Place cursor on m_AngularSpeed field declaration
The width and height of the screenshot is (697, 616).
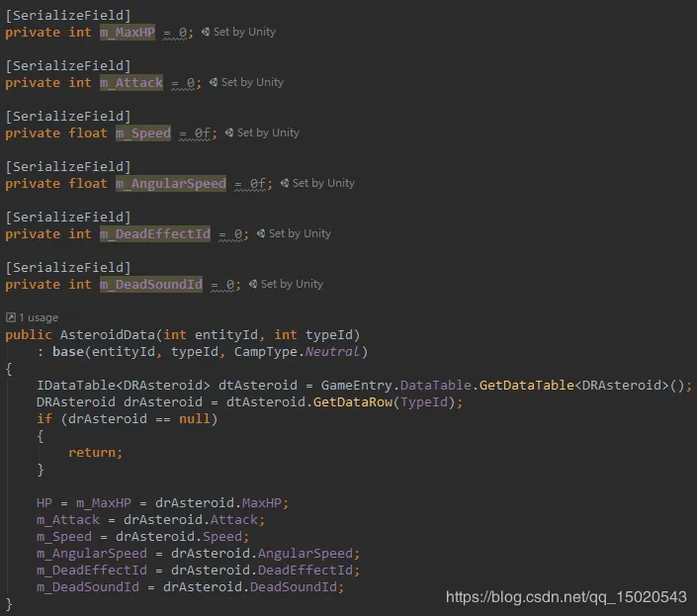click(x=171, y=184)
